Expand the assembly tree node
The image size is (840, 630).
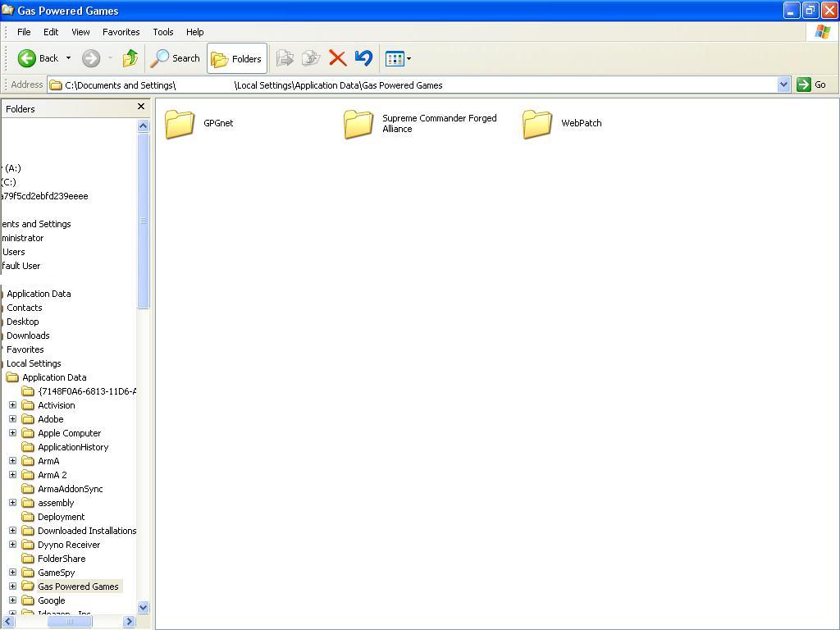click(13, 503)
